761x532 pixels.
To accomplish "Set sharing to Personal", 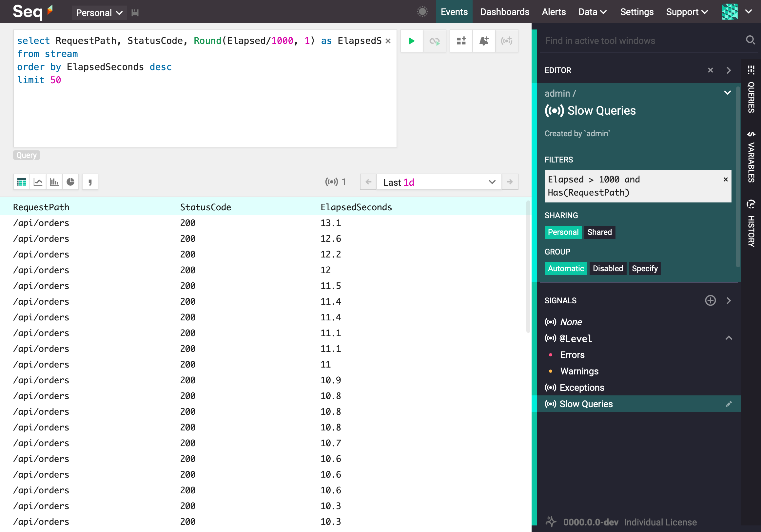I will [563, 232].
